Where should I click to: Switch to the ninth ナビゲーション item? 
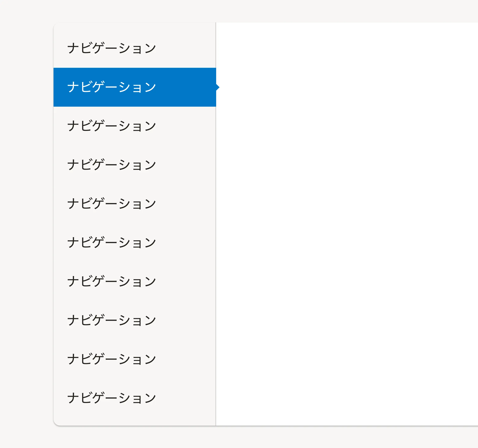point(112,359)
